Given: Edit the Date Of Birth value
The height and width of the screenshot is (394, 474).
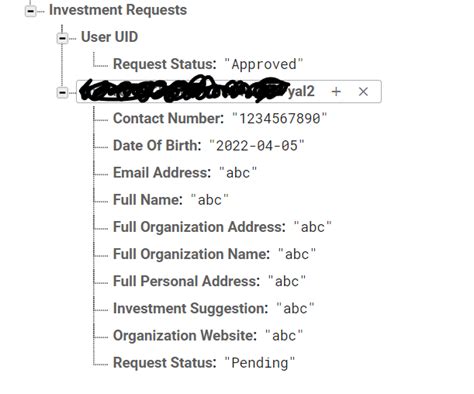Looking at the screenshot, I should click(x=257, y=146).
